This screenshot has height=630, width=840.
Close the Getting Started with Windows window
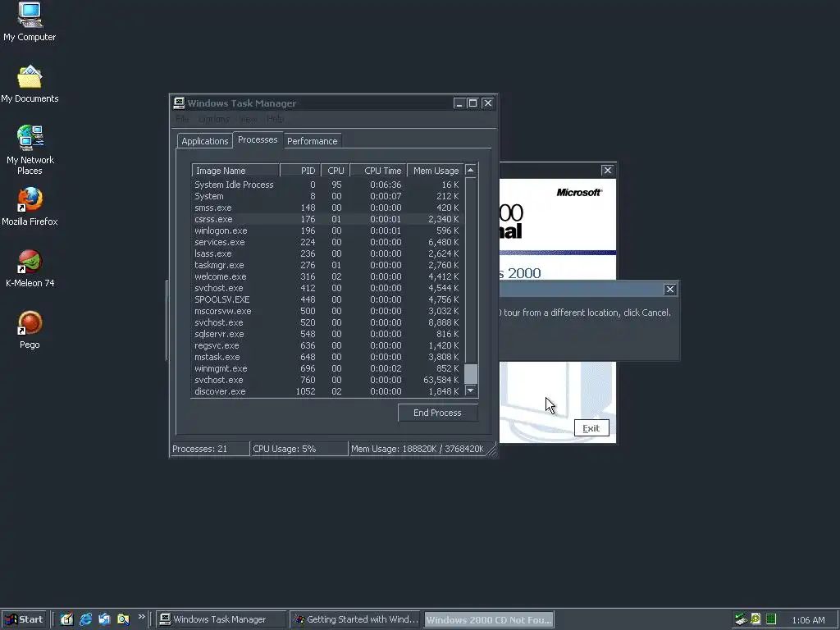(x=607, y=171)
